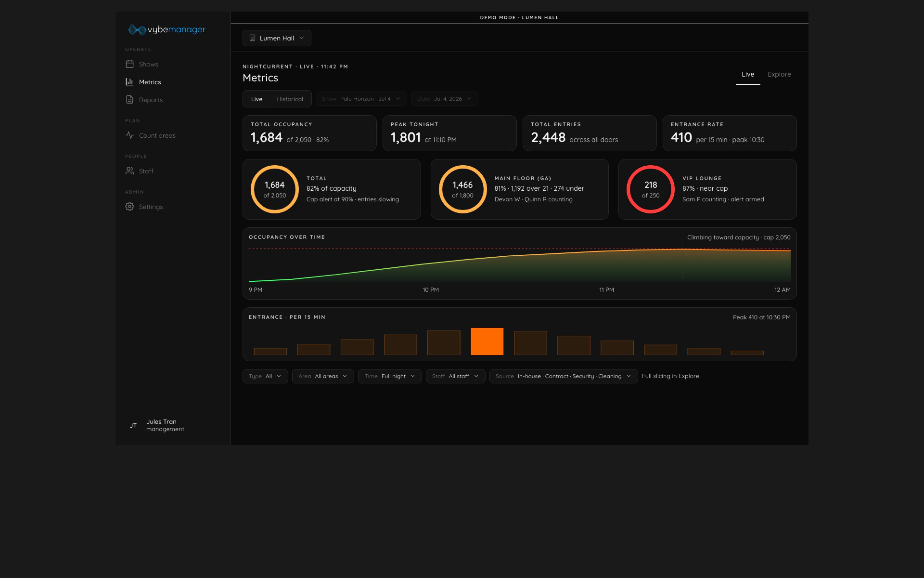
Task: Click 'Devon W · Quinn R counting' text
Action: (534, 199)
